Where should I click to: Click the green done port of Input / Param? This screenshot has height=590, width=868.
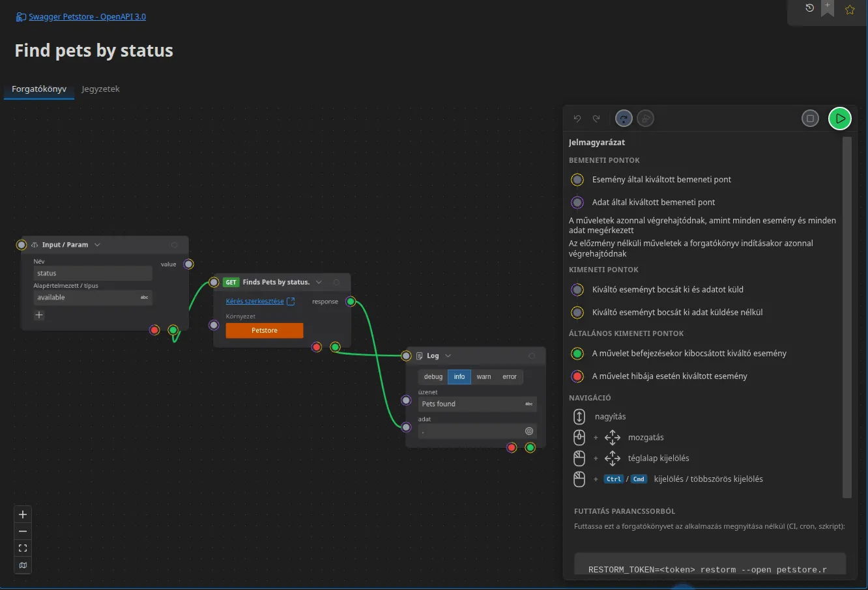[x=173, y=330]
